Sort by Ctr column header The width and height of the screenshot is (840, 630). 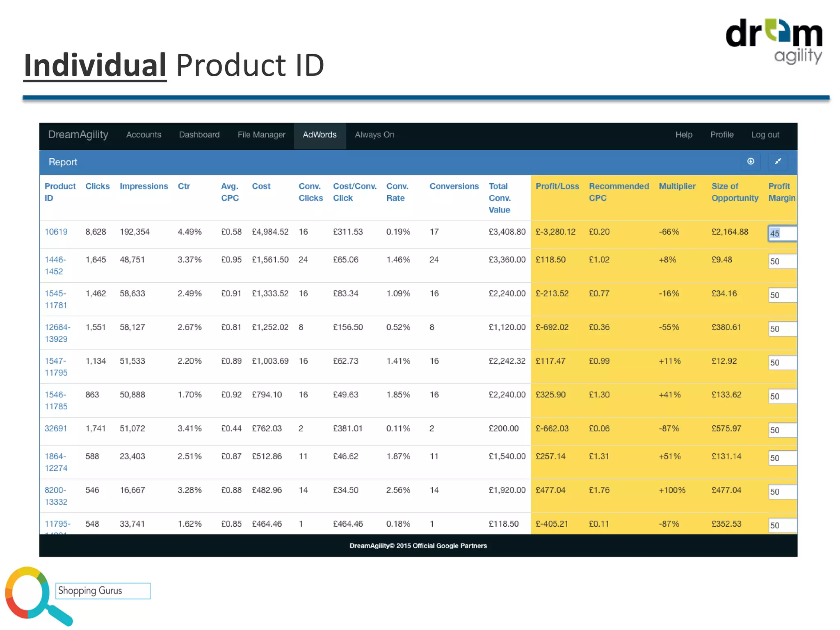184,186
